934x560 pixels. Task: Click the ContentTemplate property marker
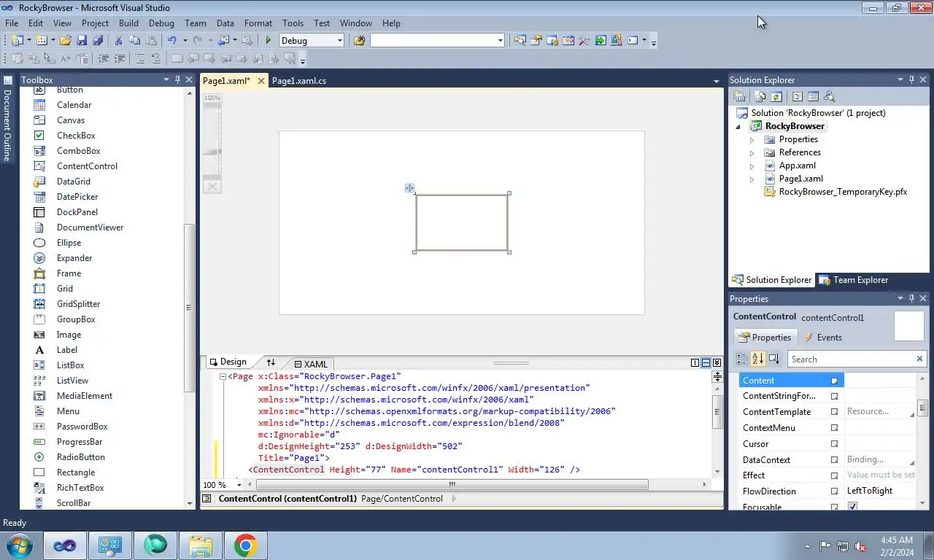[x=834, y=412]
